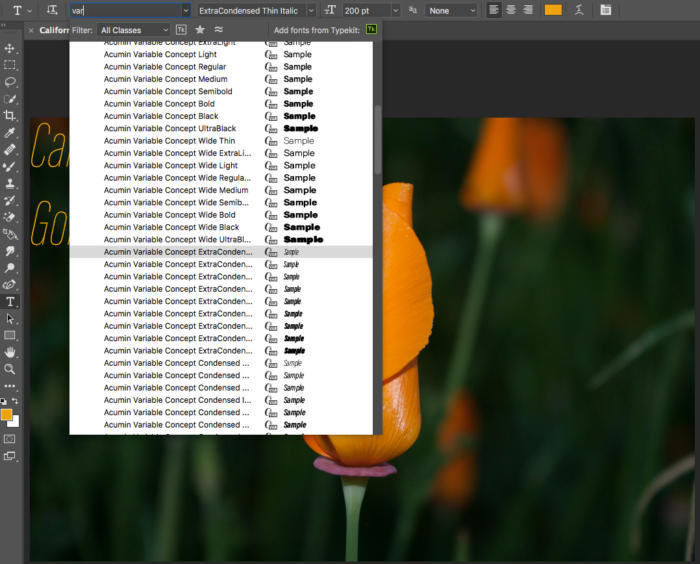
Task: Click the font list scrollbar thumb
Action: click(378, 139)
